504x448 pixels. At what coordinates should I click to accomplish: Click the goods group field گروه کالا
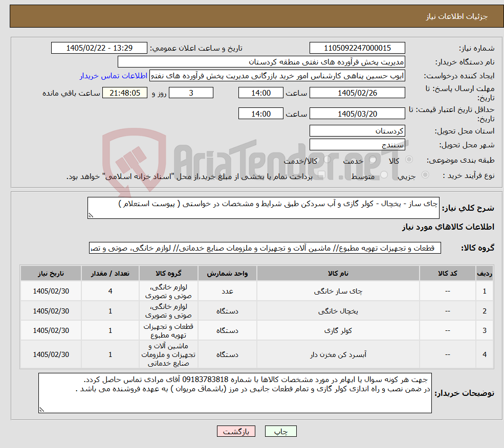click(x=265, y=248)
